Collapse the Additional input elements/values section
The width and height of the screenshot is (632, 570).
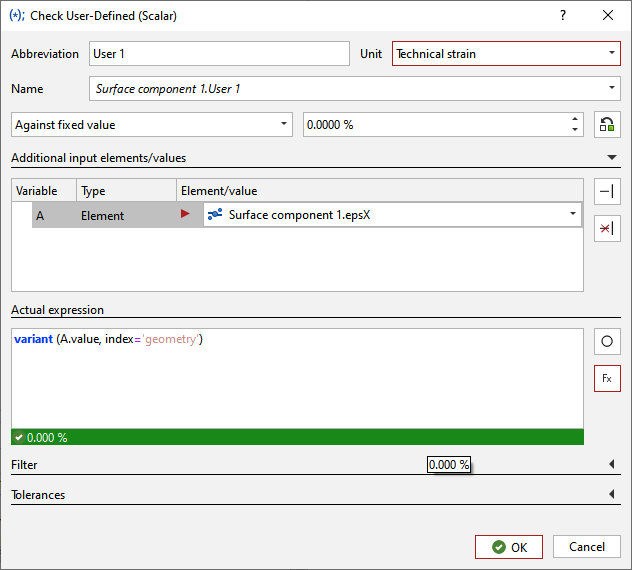(611, 157)
